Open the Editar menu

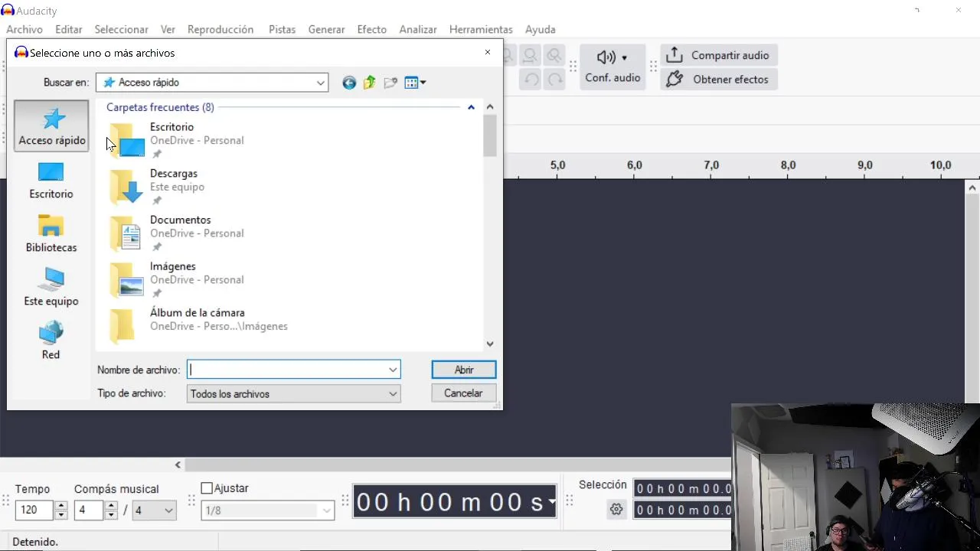[68, 29]
